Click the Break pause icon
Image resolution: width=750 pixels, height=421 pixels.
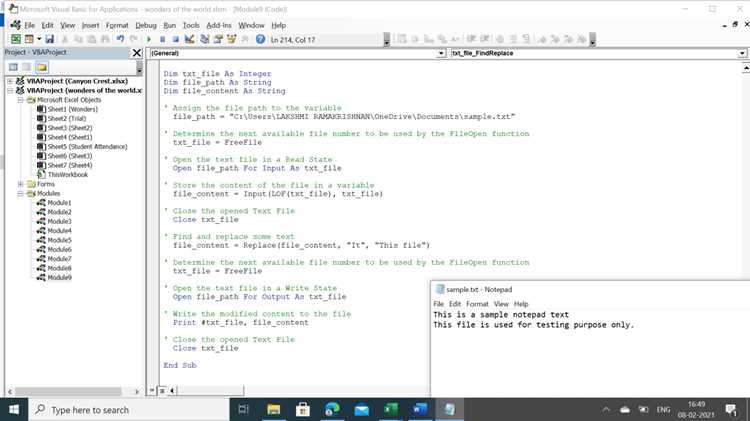click(162, 39)
